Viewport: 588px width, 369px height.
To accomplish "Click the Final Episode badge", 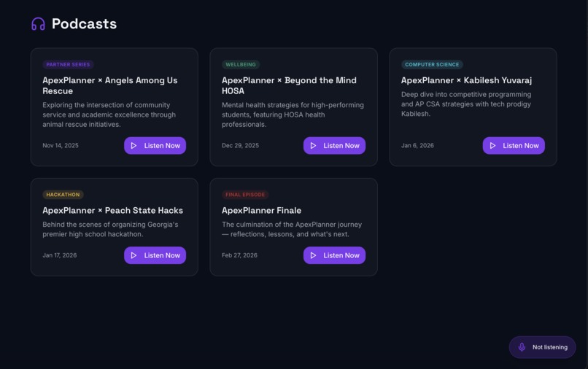I will (245, 195).
